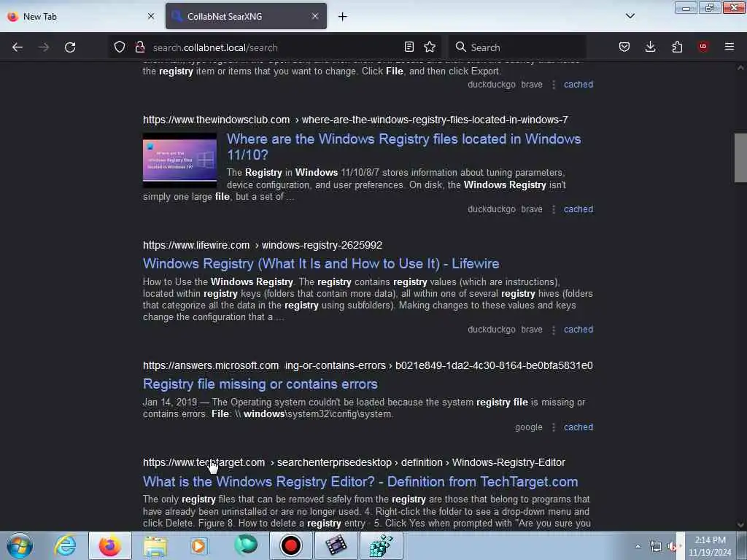Expand options dots for Lifewire result
747x560 pixels.
click(x=554, y=330)
